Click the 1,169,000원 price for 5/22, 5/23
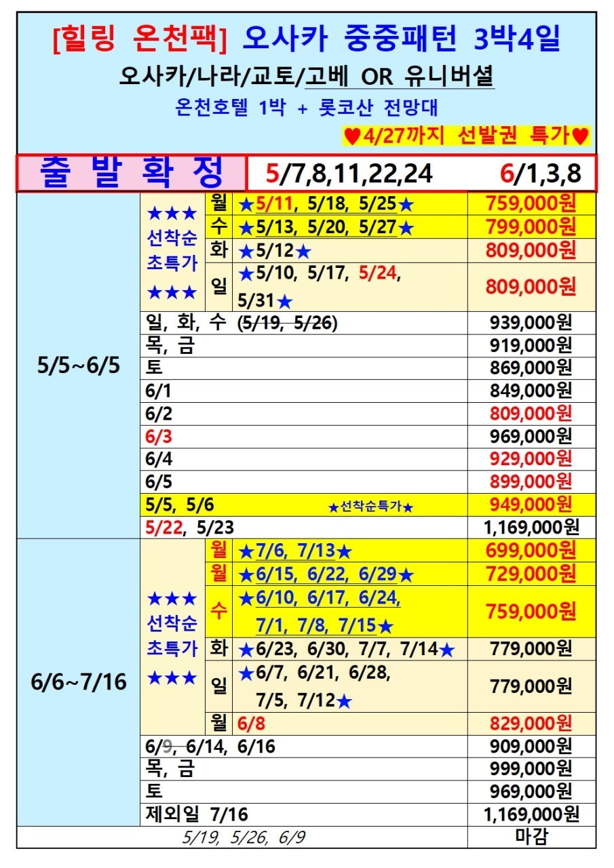The width and height of the screenshot is (614, 868). pyautogui.click(x=531, y=528)
